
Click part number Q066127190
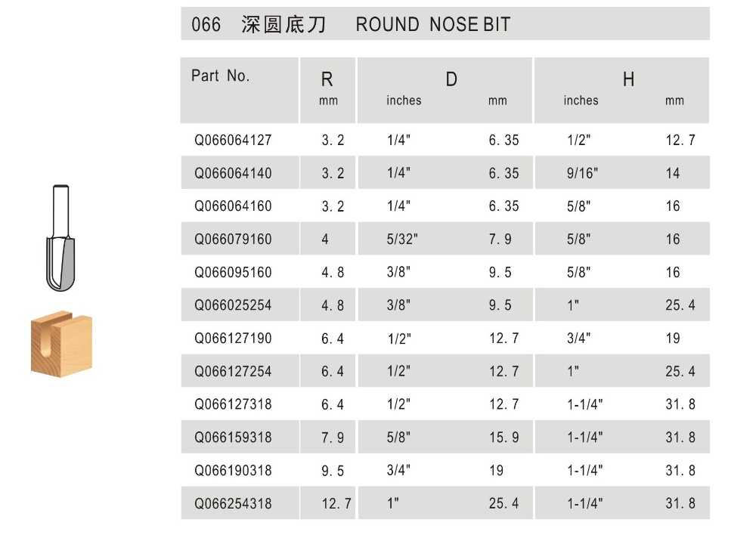233,339
